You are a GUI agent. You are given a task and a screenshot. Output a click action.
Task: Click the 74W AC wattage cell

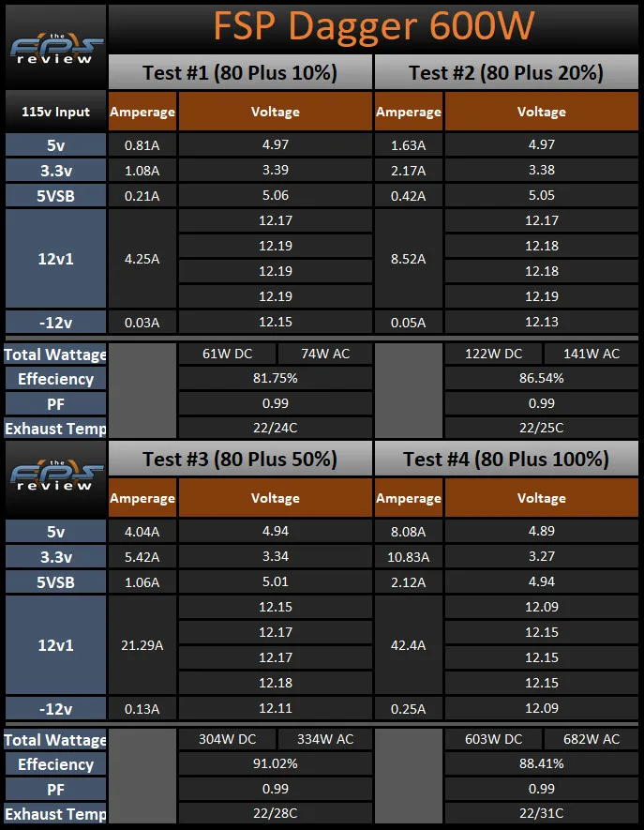(325, 354)
